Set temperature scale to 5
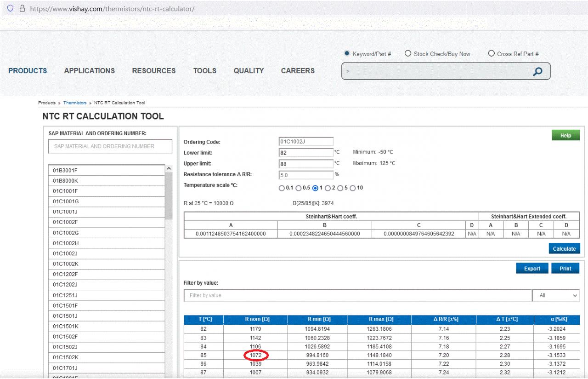 [340, 188]
